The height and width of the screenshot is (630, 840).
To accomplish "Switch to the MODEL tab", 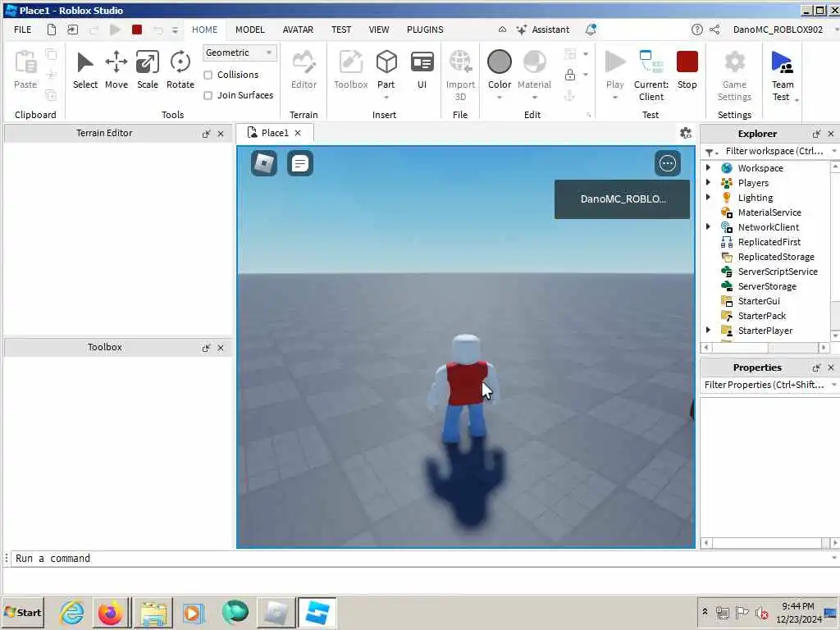I will (x=249, y=30).
